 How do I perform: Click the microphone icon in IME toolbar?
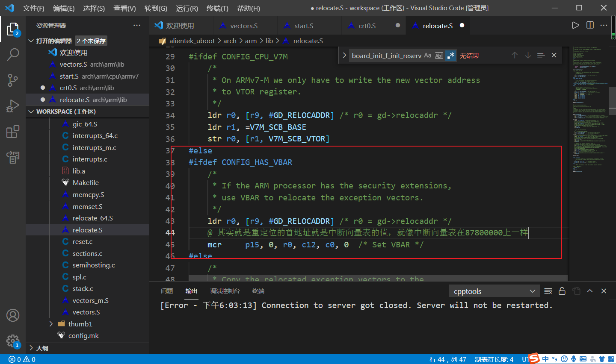pos(574,359)
